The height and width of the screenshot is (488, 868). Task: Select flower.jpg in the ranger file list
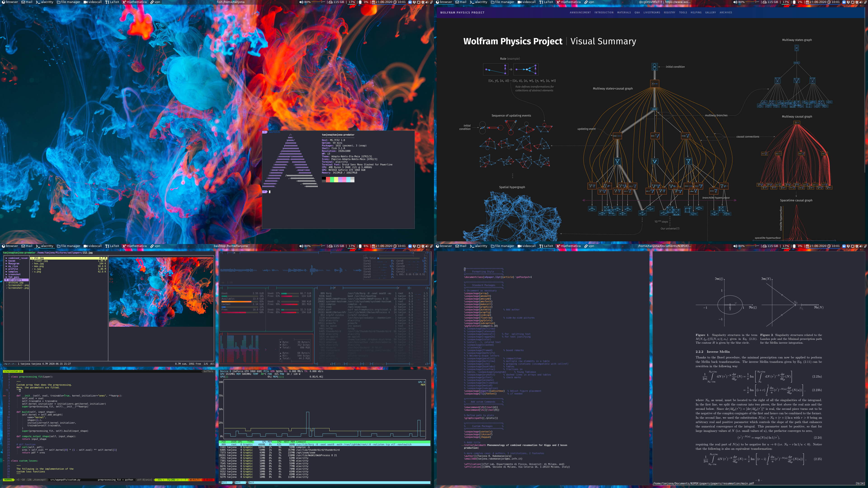click(41, 261)
